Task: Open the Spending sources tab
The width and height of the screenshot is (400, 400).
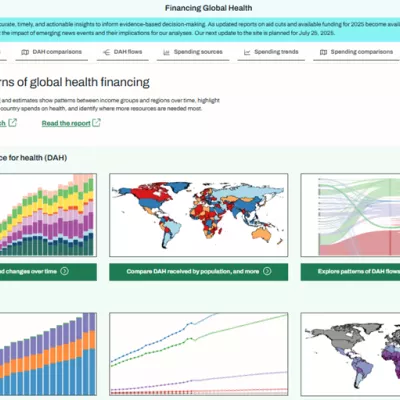Action: (x=193, y=52)
